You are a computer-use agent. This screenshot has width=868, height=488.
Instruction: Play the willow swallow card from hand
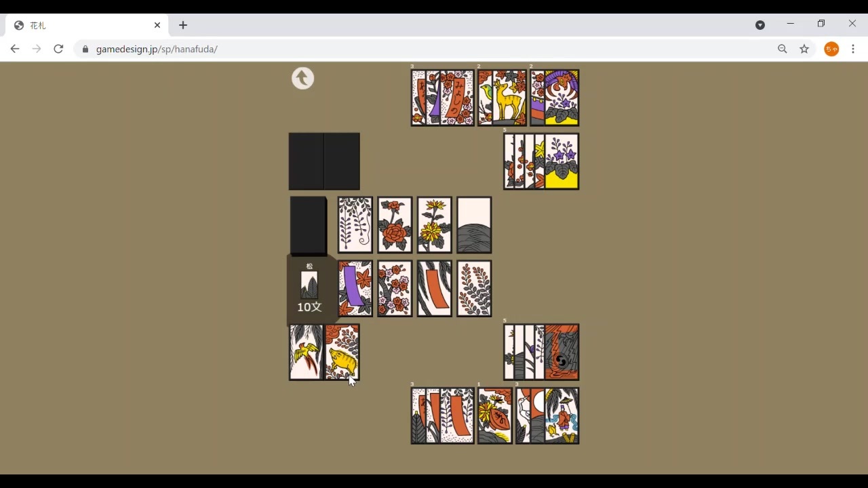click(x=306, y=352)
